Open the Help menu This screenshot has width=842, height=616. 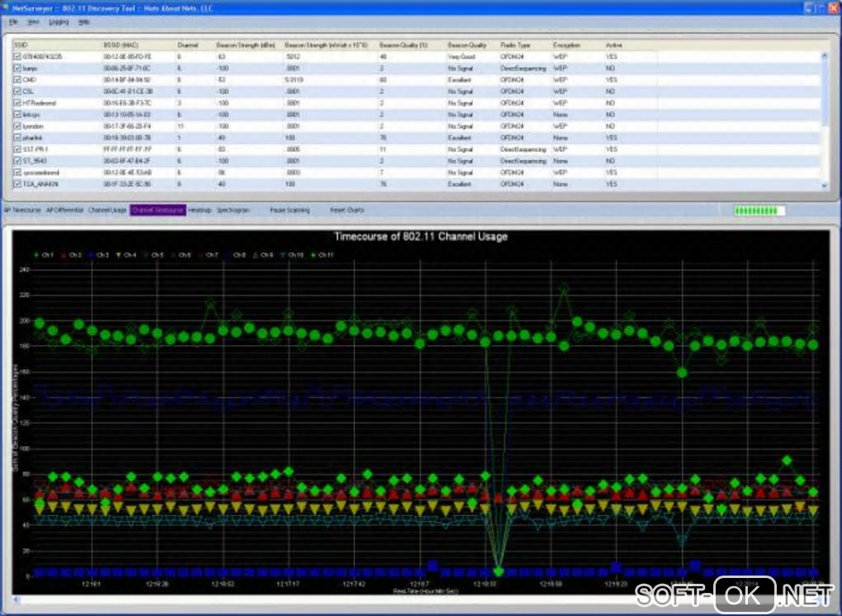click(83, 22)
